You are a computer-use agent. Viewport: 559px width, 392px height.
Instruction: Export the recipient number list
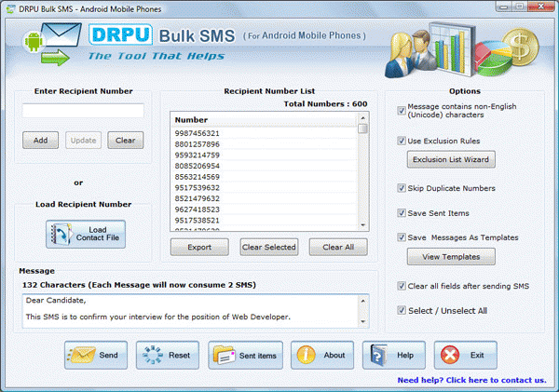click(x=199, y=247)
